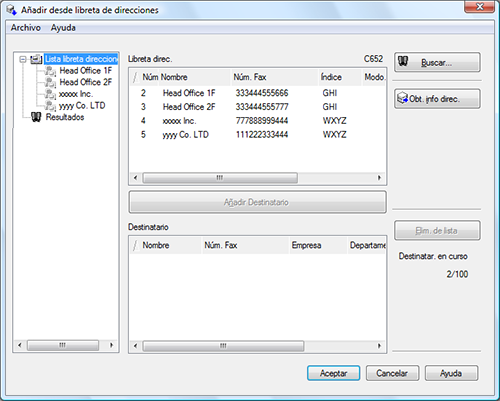Click the contact icon beside Head Office 2F
The image size is (500, 401).
[50, 82]
